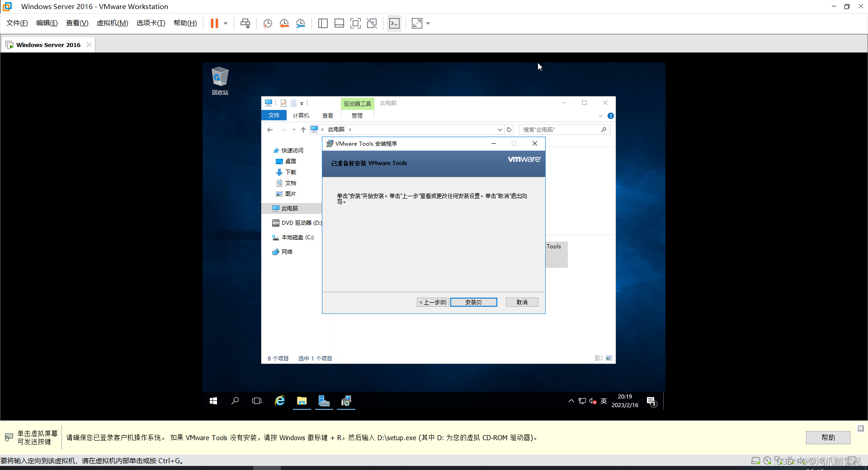The image size is (868, 470).
Task: Click the Explorer up-one-level arrow
Action: (x=303, y=130)
